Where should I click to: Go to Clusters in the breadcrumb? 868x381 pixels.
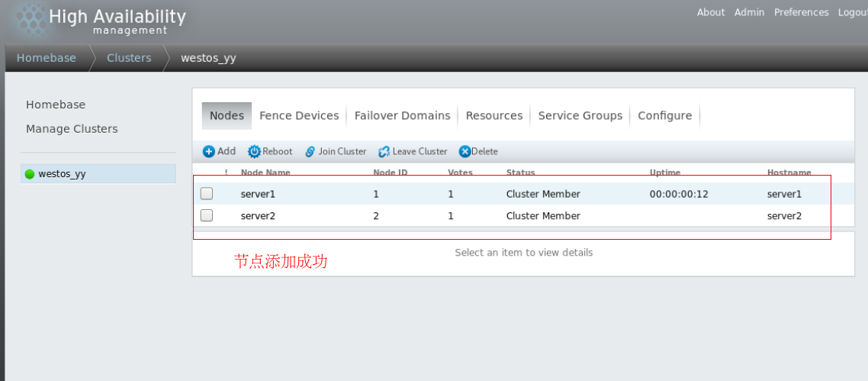(x=129, y=57)
